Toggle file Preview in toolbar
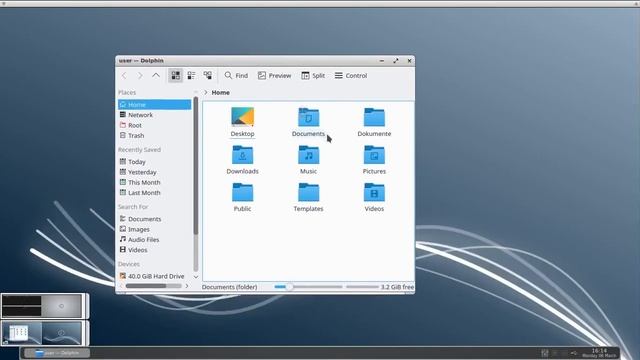Screen dimensions: 640x360 274,76
